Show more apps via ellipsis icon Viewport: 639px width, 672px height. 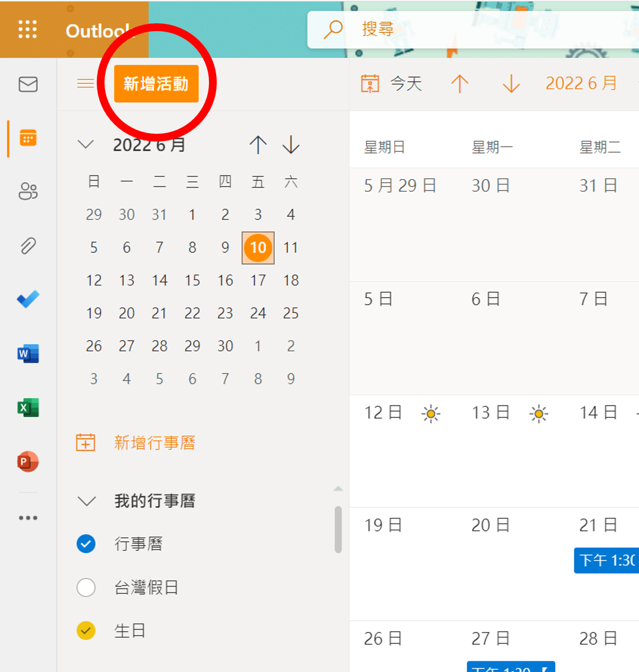[28, 518]
